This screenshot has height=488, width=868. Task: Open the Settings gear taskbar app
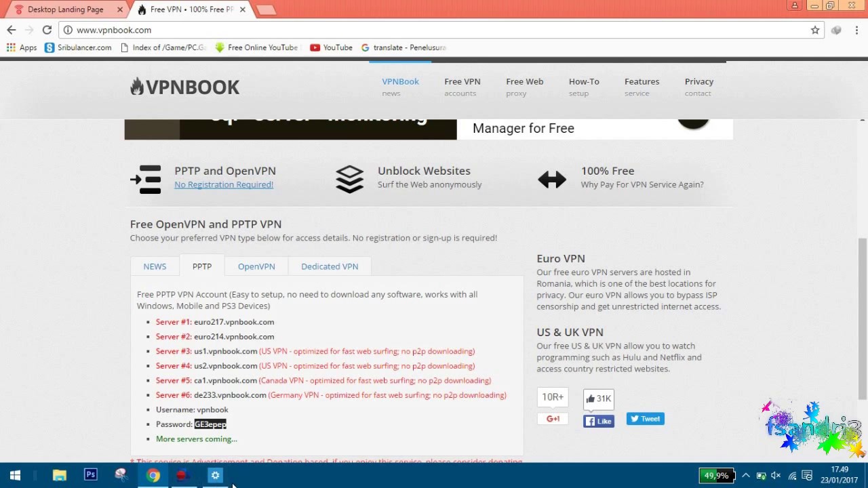215,475
